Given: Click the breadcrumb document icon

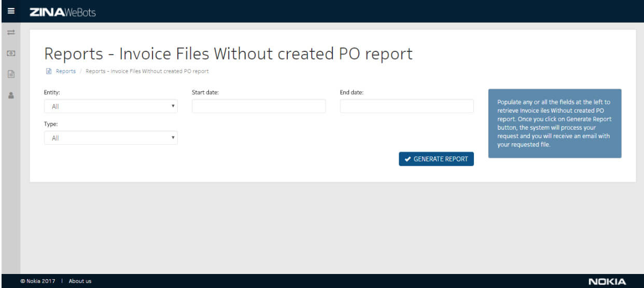Looking at the screenshot, I should pyautogui.click(x=49, y=71).
